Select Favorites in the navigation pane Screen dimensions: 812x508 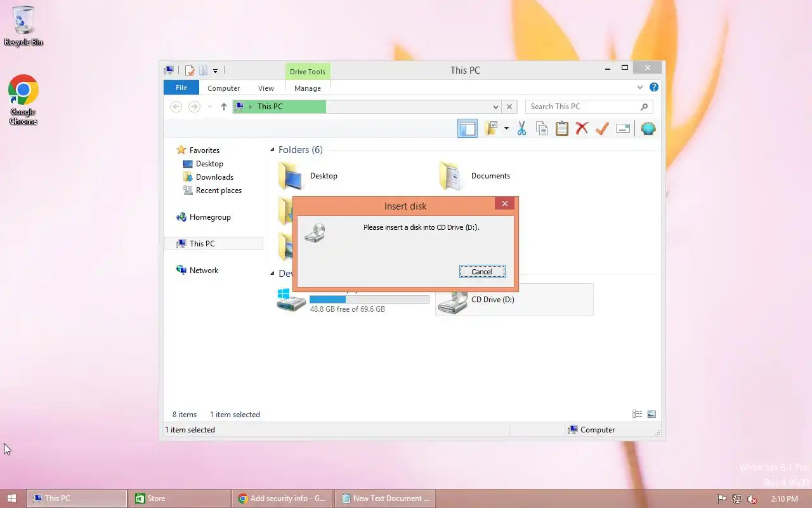[x=198, y=150]
